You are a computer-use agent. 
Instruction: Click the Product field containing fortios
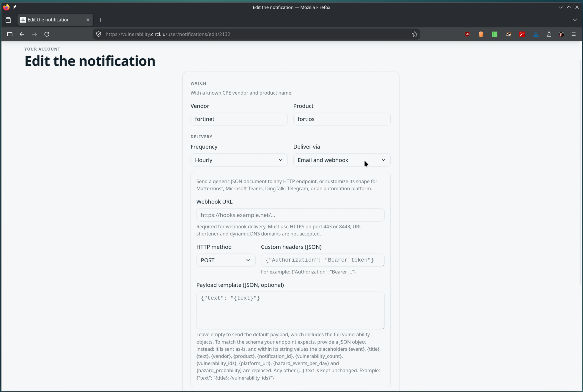click(x=342, y=119)
